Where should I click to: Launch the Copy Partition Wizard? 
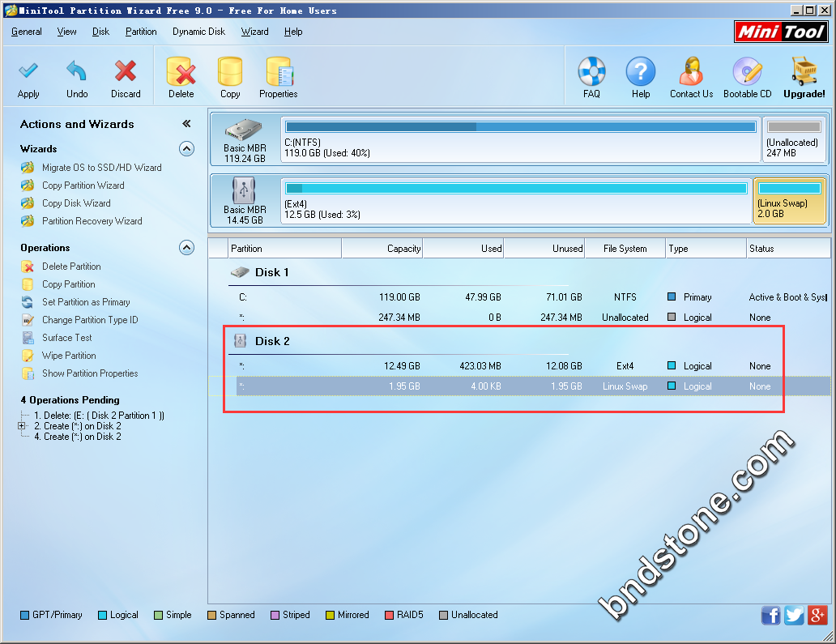(73, 186)
